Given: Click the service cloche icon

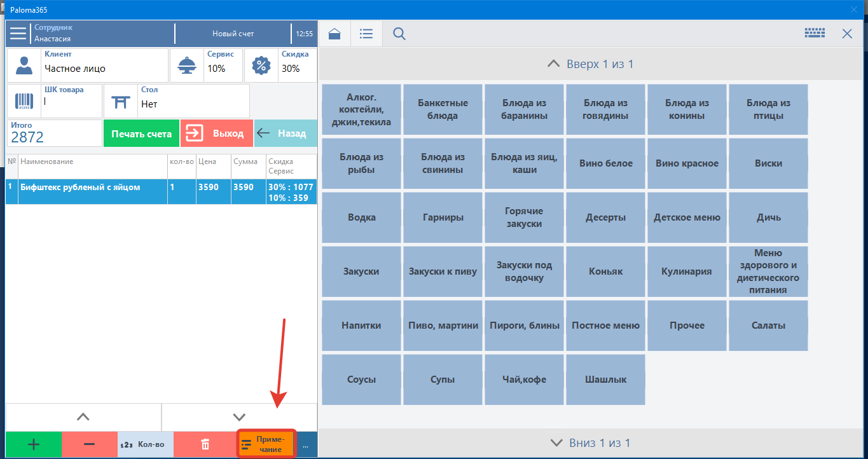Looking at the screenshot, I should pos(187,65).
